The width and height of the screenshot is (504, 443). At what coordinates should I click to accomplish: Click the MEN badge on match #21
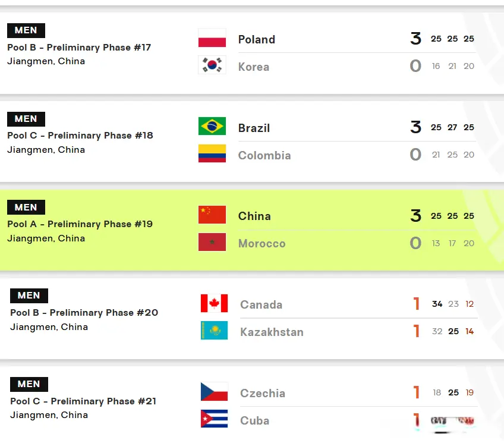(29, 384)
